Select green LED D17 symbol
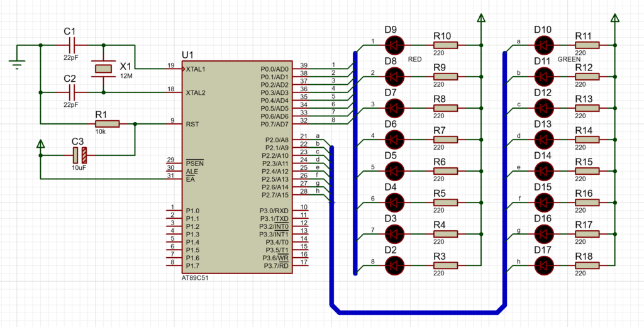The image size is (644, 327). point(543,265)
